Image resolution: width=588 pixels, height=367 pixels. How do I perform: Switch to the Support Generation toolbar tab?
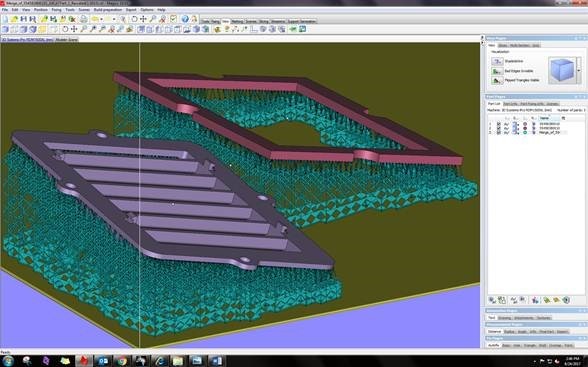(302, 21)
